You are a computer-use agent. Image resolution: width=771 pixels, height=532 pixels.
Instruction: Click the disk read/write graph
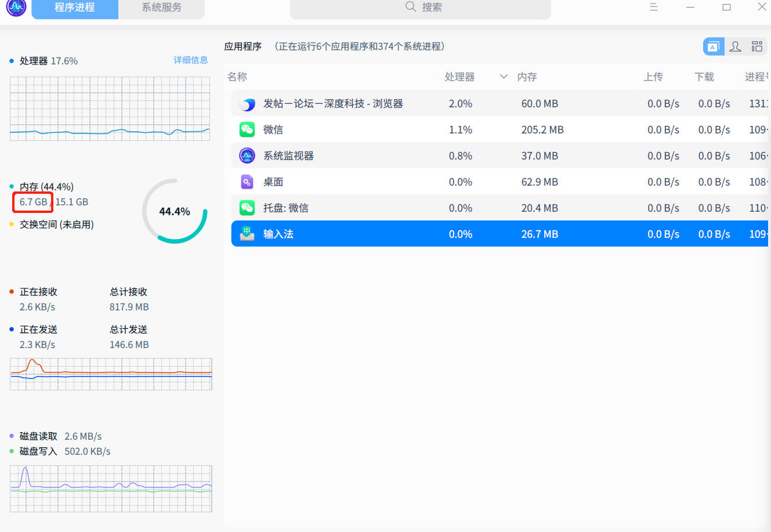[111, 488]
